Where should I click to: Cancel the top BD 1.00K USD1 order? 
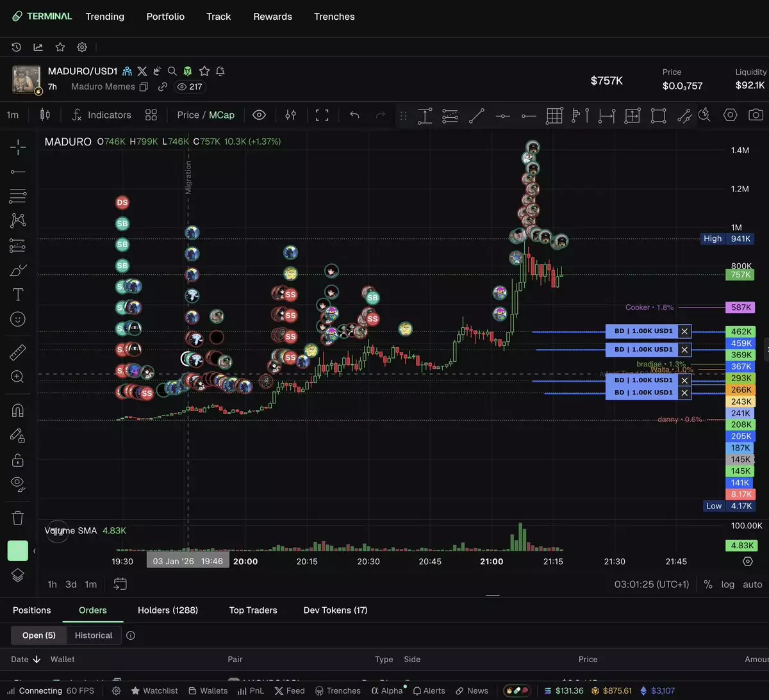684,331
